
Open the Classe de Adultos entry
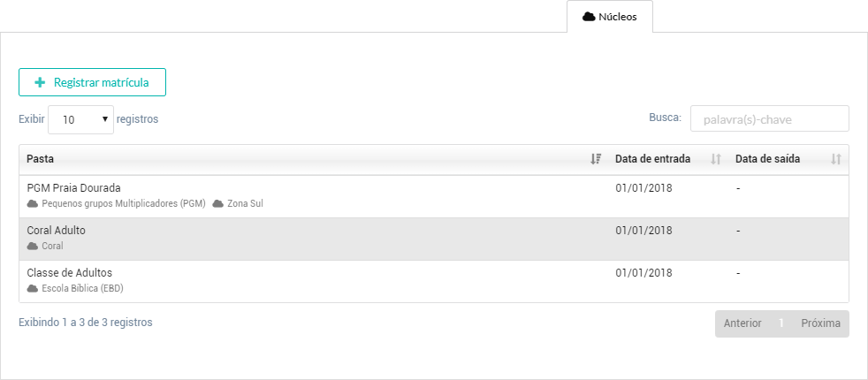tap(433, 282)
